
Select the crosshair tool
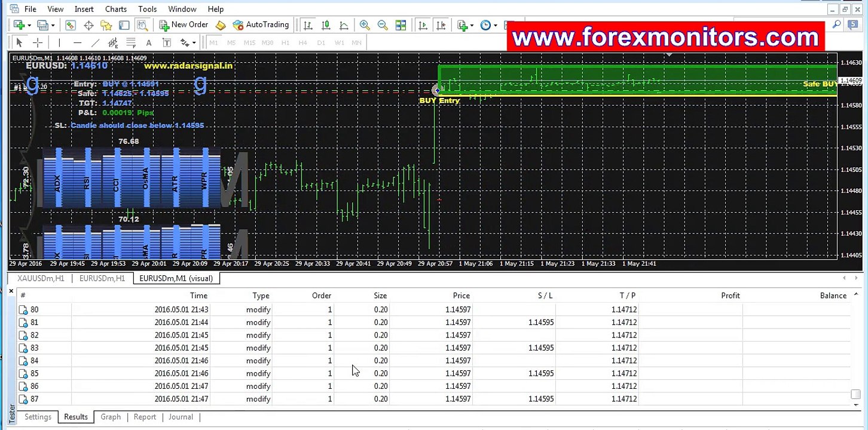click(x=37, y=42)
